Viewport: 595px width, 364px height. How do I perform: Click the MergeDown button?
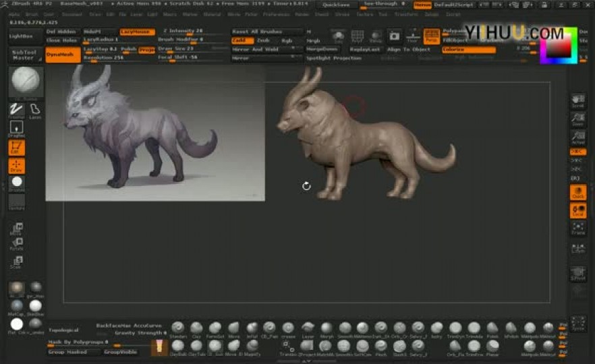point(322,49)
